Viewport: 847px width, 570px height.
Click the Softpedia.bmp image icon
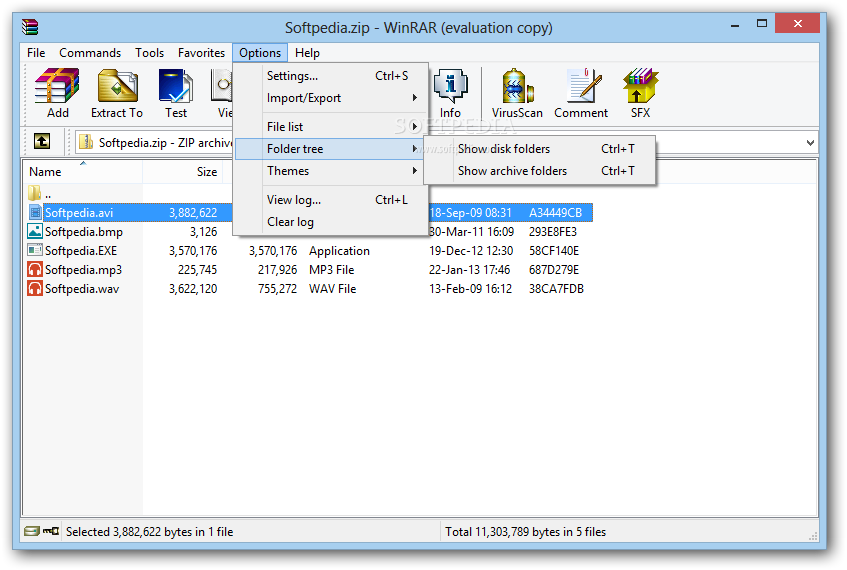point(35,231)
